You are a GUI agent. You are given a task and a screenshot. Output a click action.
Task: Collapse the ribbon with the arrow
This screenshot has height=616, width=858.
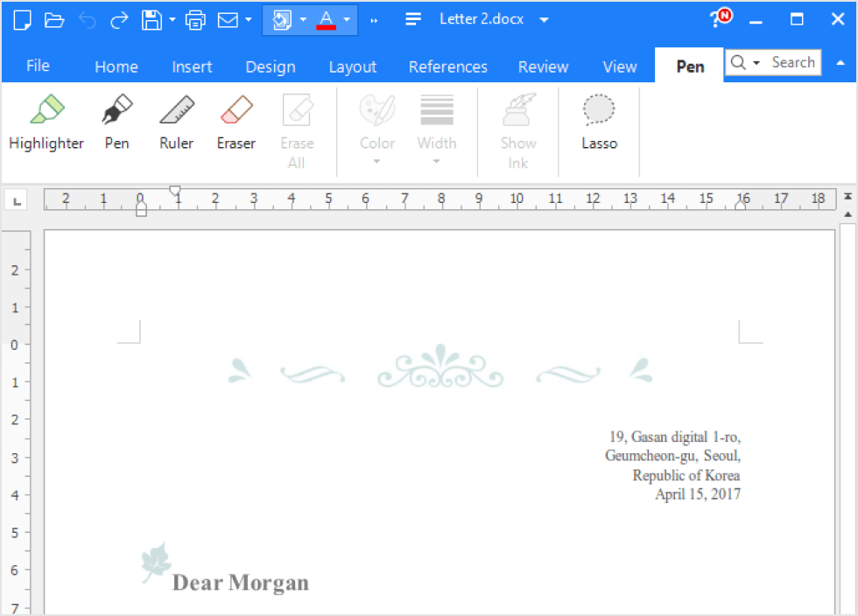(840, 63)
